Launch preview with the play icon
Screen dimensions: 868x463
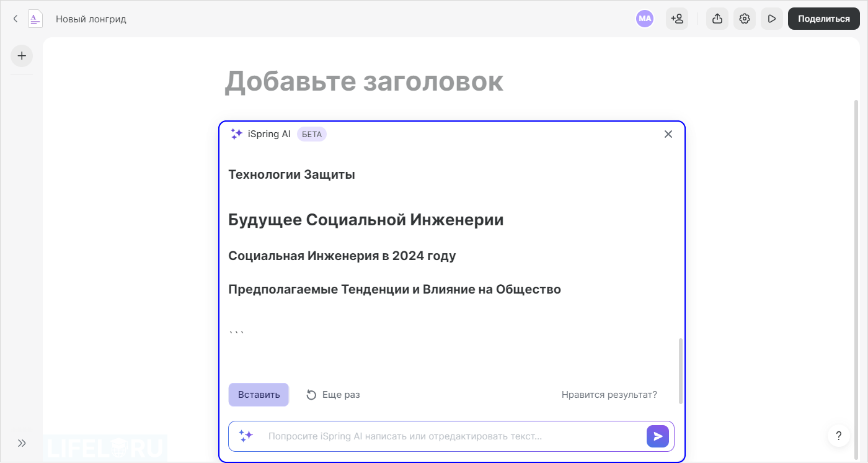(771, 19)
